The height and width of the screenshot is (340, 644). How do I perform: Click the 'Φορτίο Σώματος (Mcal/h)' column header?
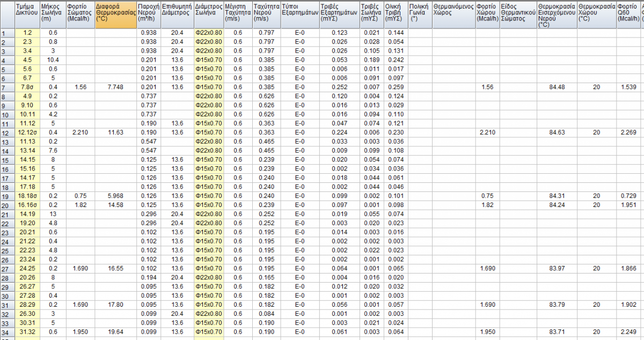click(80, 14)
